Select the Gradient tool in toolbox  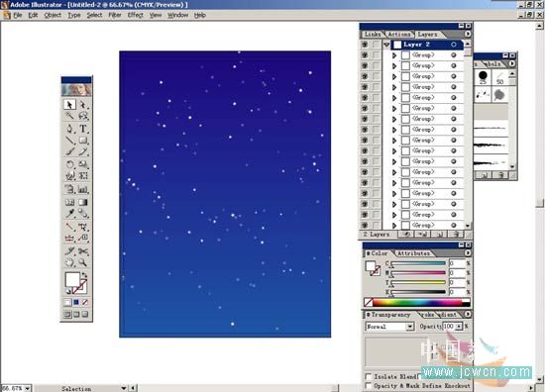83,202
